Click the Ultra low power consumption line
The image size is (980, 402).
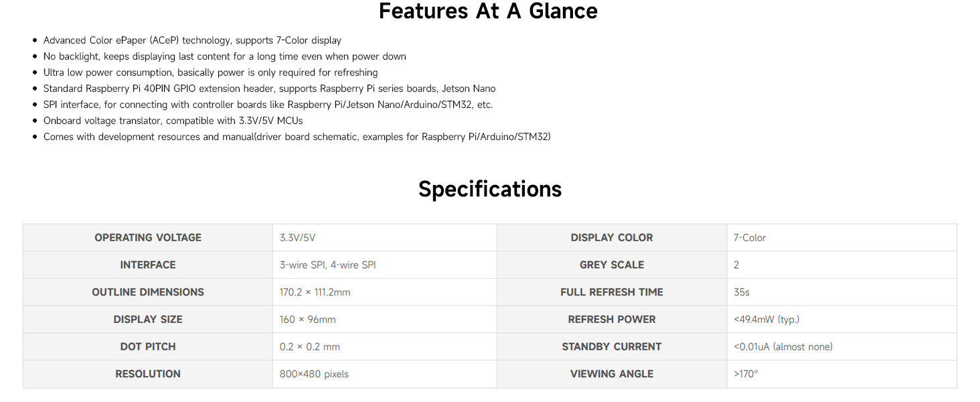click(x=210, y=72)
